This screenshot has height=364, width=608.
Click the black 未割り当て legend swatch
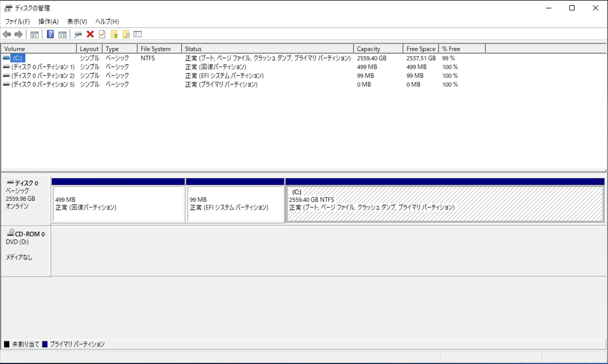(7, 344)
